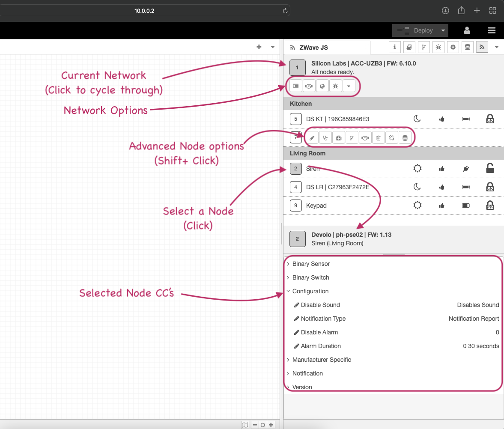
Task: Edit the Disable Alarm configuration value
Action: click(296, 332)
